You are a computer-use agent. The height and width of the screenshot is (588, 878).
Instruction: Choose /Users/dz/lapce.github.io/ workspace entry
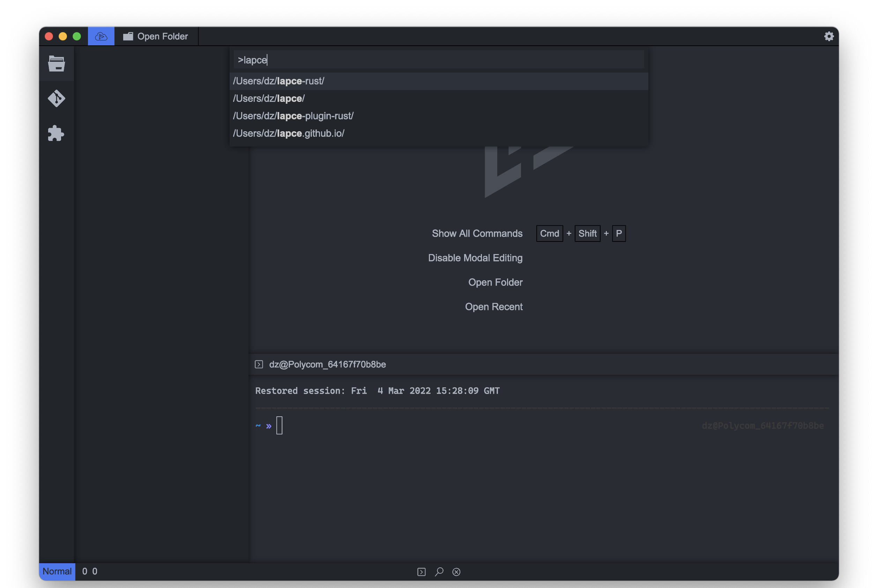439,134
